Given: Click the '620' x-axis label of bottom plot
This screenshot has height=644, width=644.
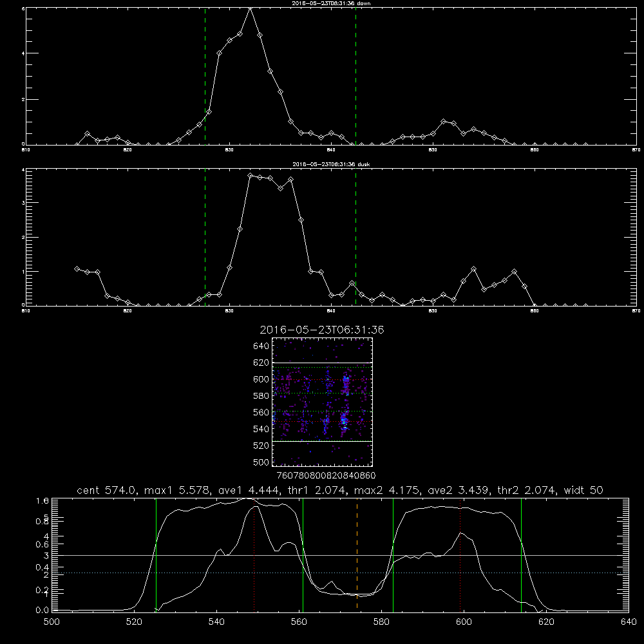Looking at the screenshot, I should point(546,622).
